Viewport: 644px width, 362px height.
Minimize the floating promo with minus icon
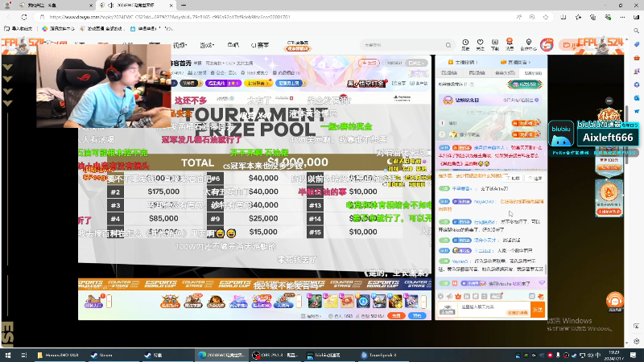609,101
